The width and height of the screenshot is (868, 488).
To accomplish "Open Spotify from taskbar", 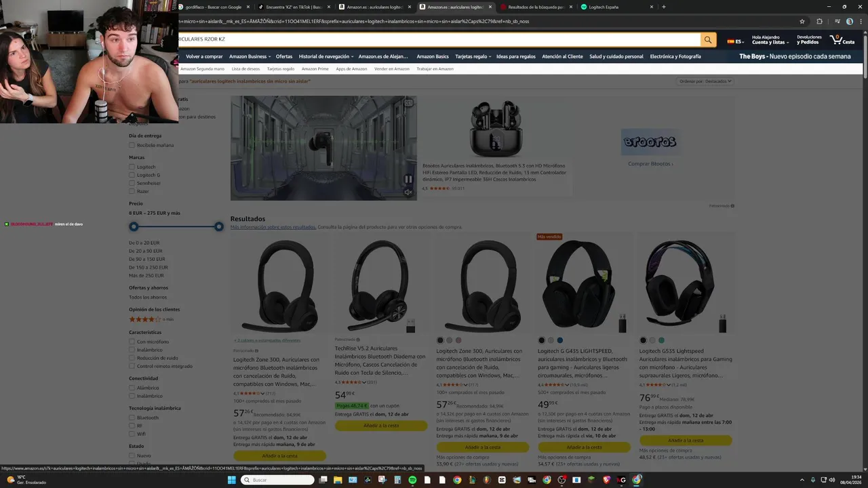I will coord(412,480).
